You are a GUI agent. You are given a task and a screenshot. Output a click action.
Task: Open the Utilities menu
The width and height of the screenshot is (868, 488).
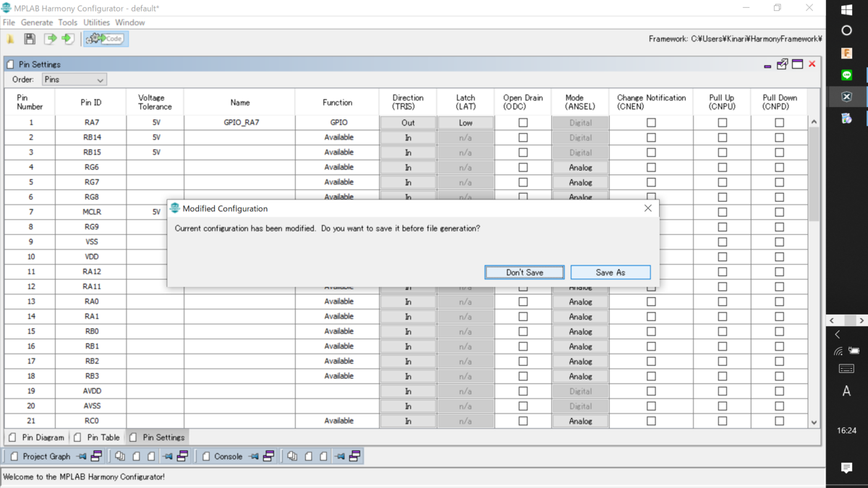(x=96, y=22)
